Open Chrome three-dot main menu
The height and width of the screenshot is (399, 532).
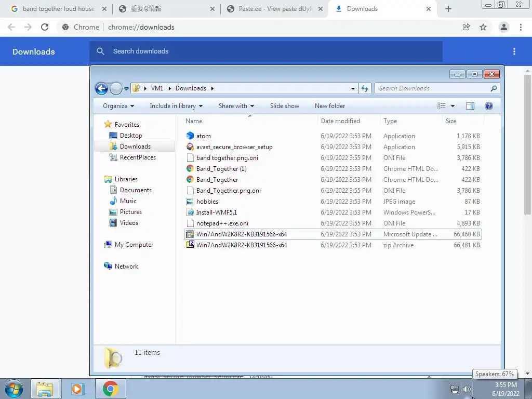[x=521, y=27]
